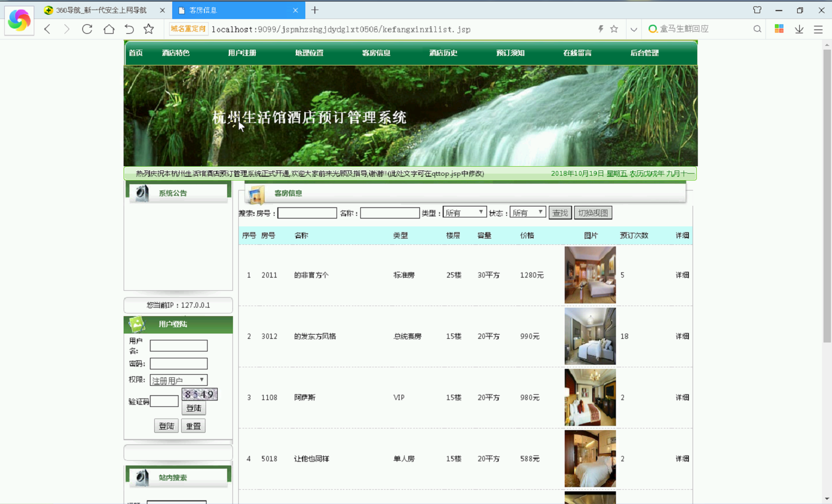Open the browser hamburger menu
The image size is (832, 504).
click(x=818, y=30)
